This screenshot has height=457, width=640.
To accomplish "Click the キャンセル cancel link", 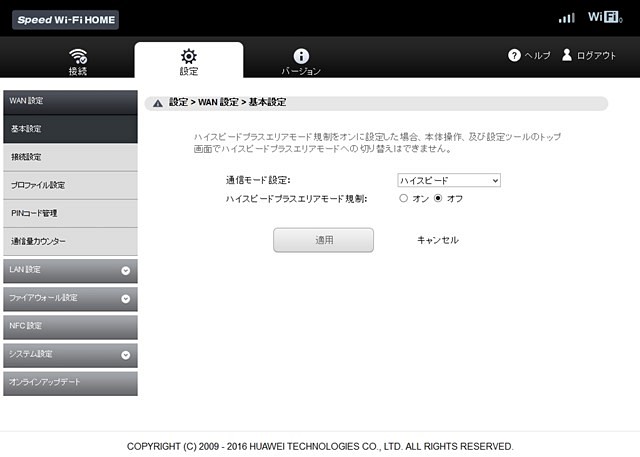I will (x=438, y=240).
